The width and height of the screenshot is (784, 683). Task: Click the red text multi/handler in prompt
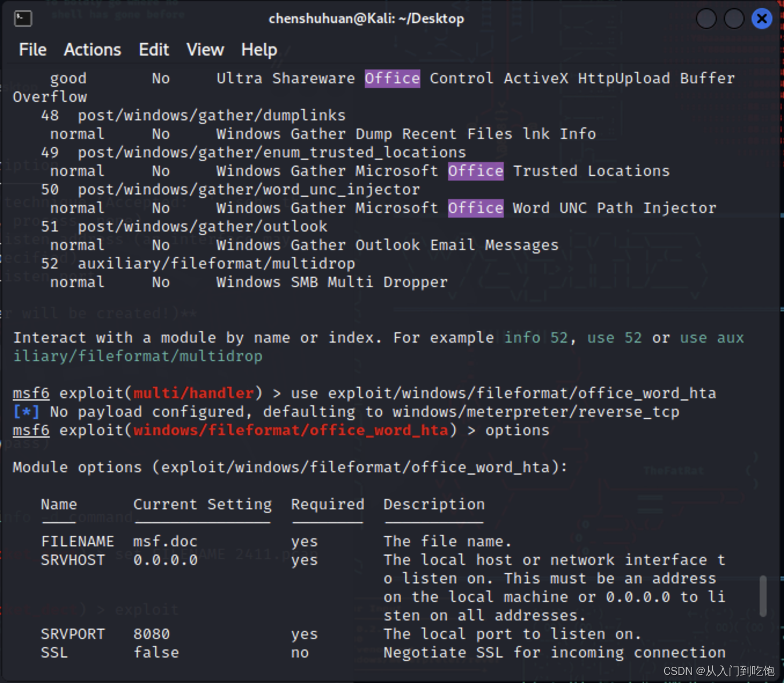tap(193, 393)
